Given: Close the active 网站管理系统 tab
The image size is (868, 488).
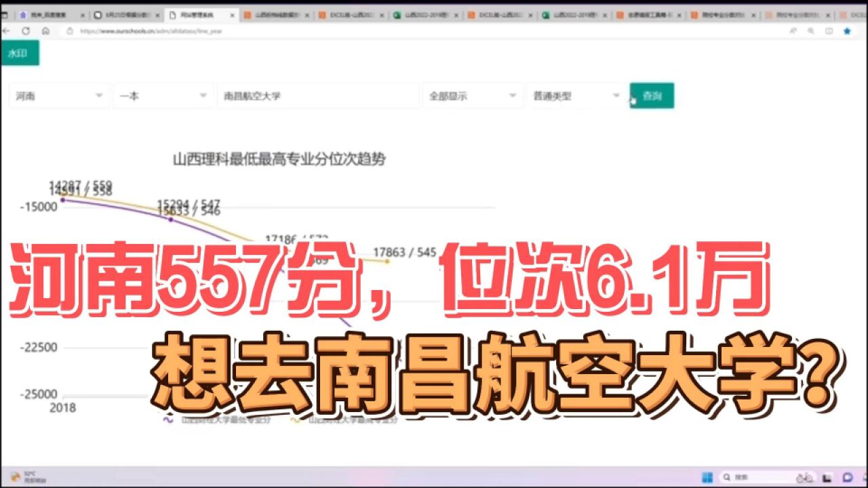Looking at the screenshot, I should (233, 14).
